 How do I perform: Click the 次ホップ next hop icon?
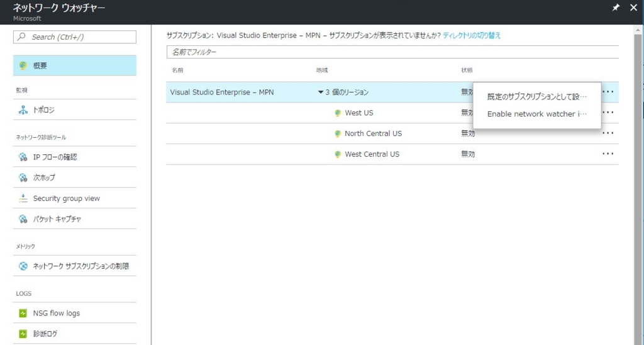click(x=23, y=178)
